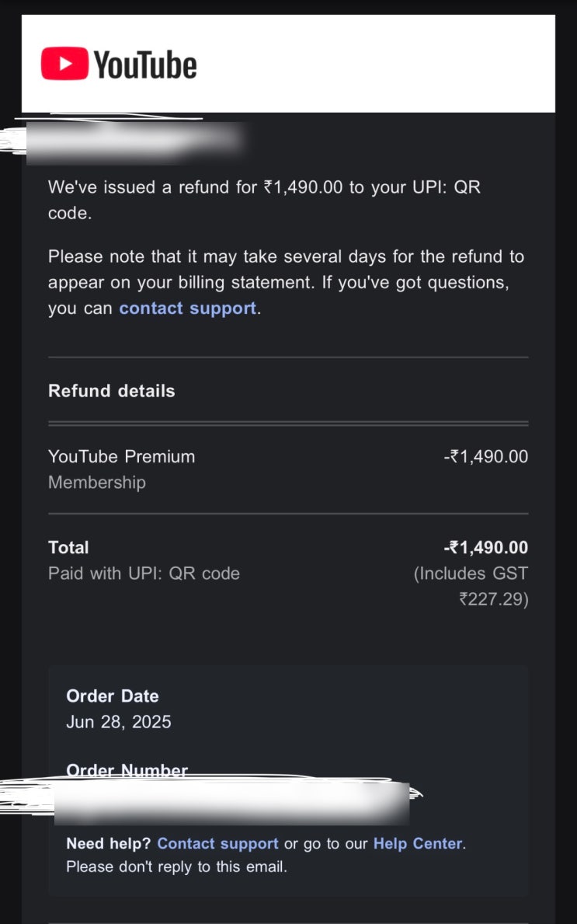Select the We've issued a refund sentence
The image size is (577, 924).
tap(264, 200)
